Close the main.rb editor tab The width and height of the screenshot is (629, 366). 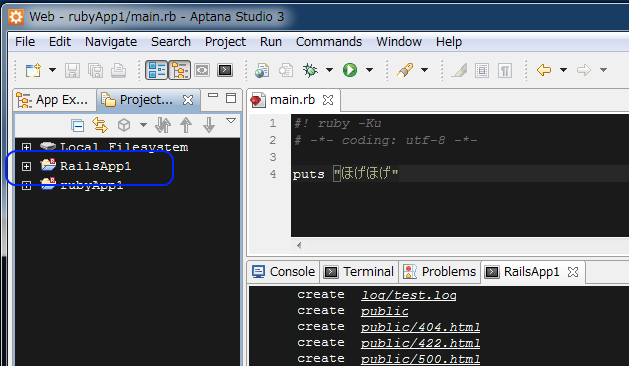tap(328, 100)
